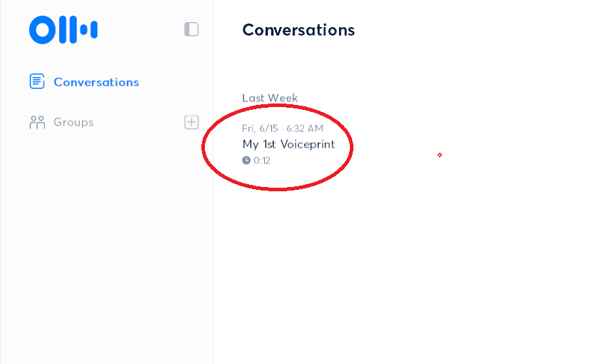Viewport: 609px width, 364px height.
Task: Click the Otter logo icon
Action: pos(64,30)
